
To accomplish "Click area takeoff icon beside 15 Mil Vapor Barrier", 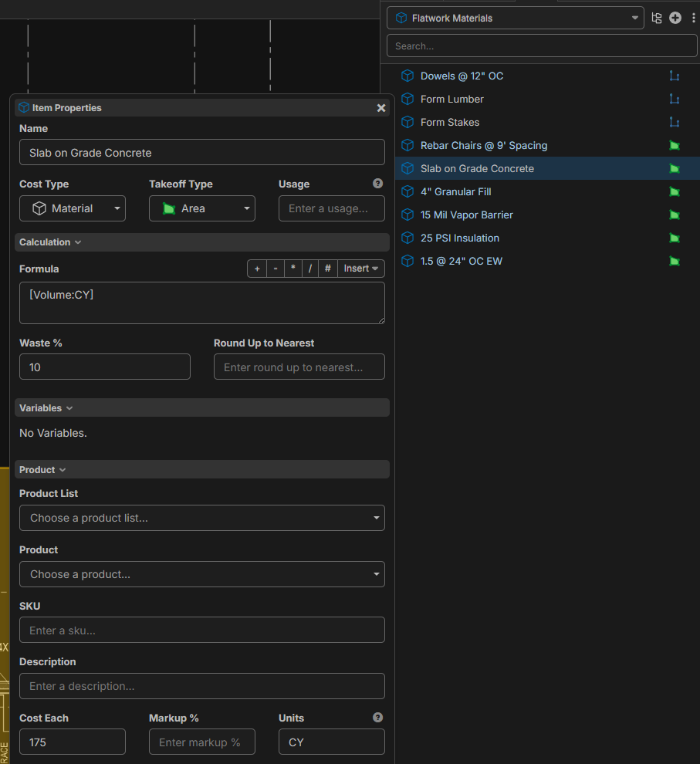I will pyautogui.click(x=674, y=215).
